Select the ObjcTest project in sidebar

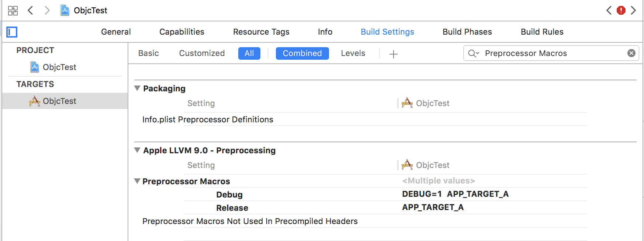(x=59, y=67)
